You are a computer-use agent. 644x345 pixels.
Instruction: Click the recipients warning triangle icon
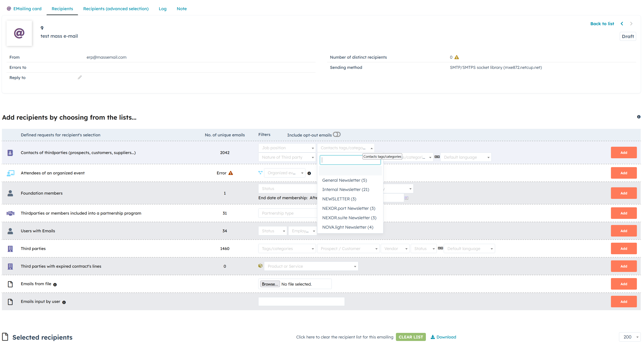coord(457,57)
